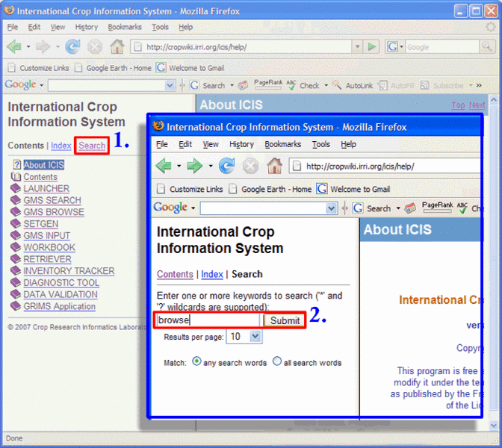Open the Results per page dropdown

click(255, 336)
